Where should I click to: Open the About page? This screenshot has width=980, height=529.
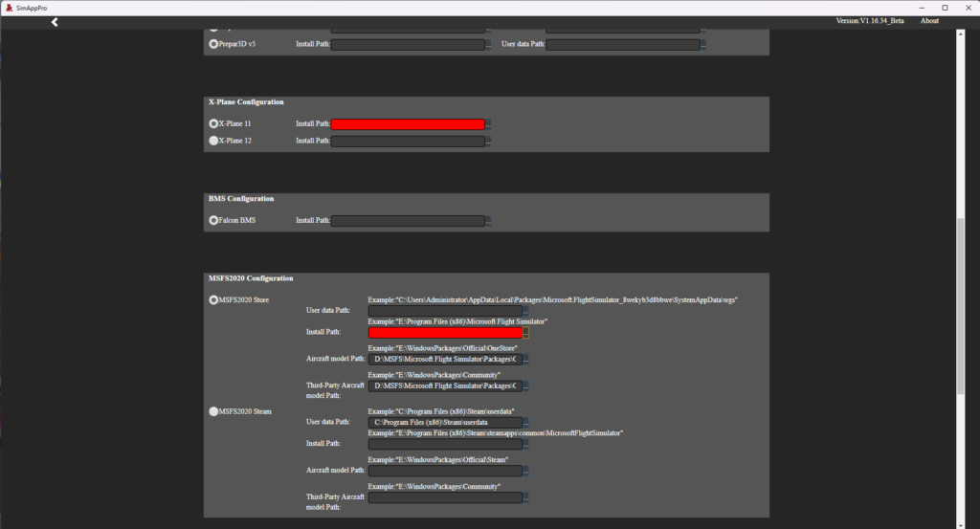coord(928,21)
